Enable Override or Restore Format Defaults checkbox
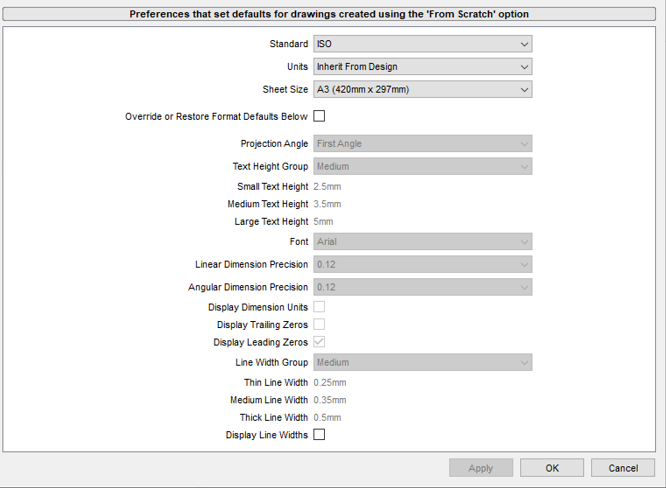The width and height of the screenshot is (666, 488). (x=319, y=116)
